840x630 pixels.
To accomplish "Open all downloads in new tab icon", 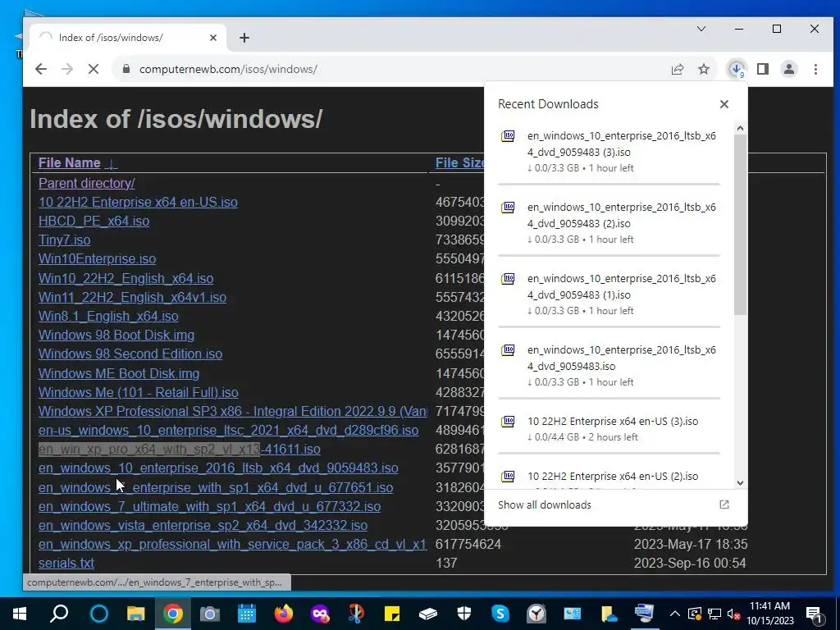I will tap(724, 504).
